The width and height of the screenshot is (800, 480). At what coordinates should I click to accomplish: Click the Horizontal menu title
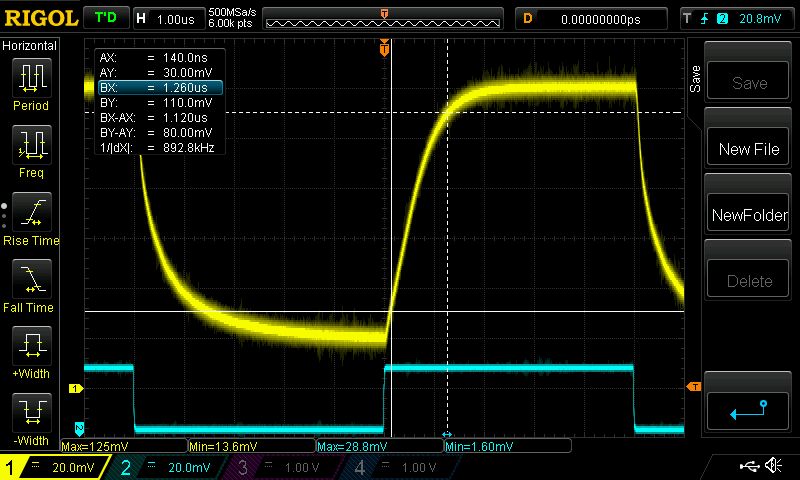click(x=30, y=45)
